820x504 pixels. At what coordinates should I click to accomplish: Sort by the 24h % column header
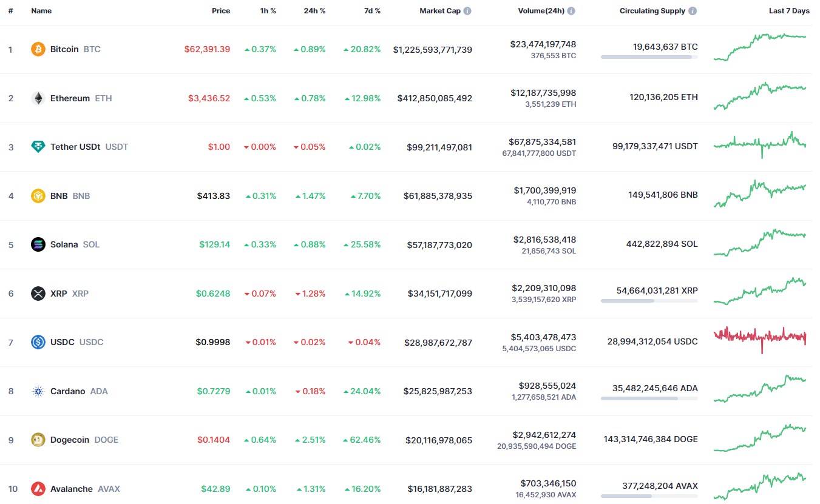click(314, 11)
